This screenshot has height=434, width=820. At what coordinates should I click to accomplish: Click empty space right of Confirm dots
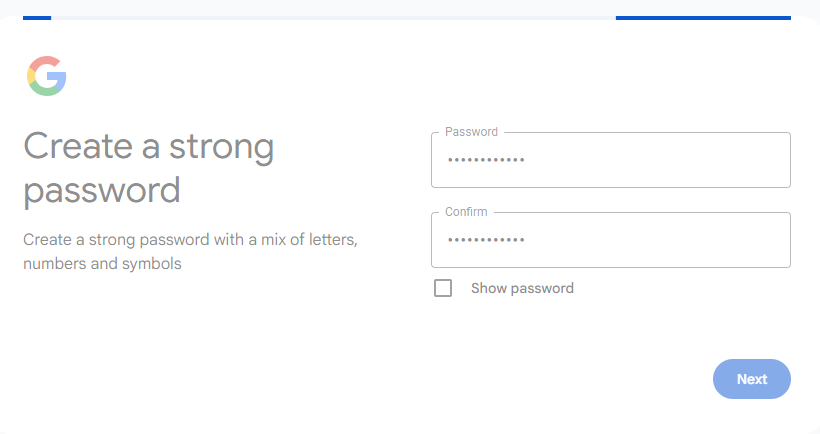pyautogui.click(x=680, y=240)
